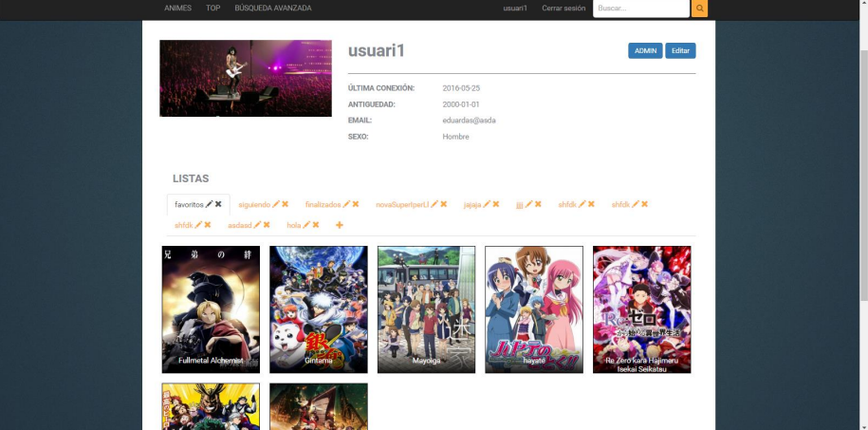Click the Editar profile button
Image resolution: width=868 pixels, height=430 pixels.
tap(680, 51)
